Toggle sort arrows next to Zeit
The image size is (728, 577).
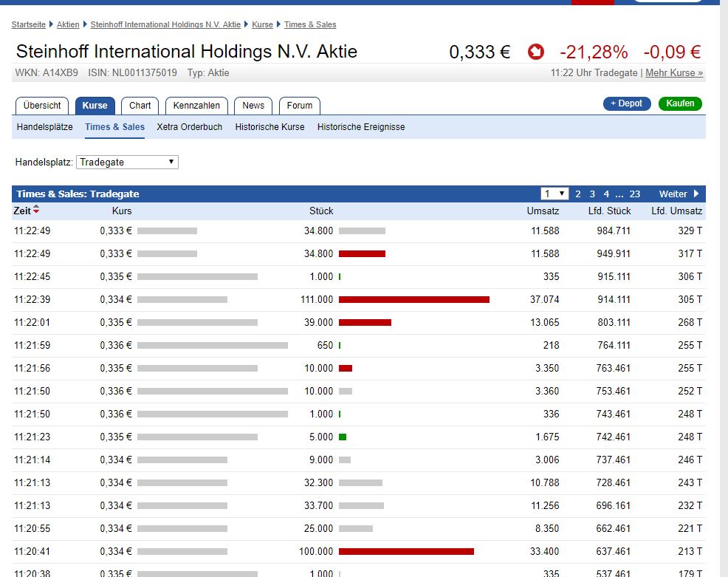tap(36, 210)
